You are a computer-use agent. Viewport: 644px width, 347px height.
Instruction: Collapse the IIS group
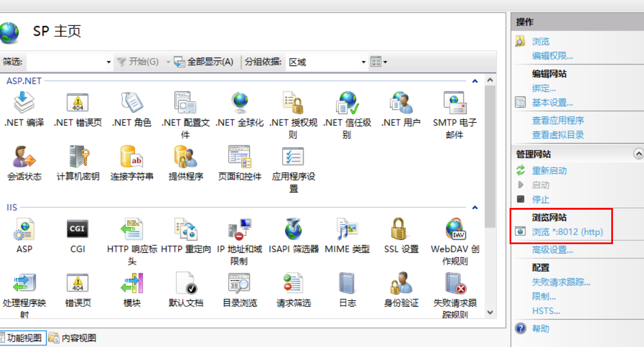point(475,207)
